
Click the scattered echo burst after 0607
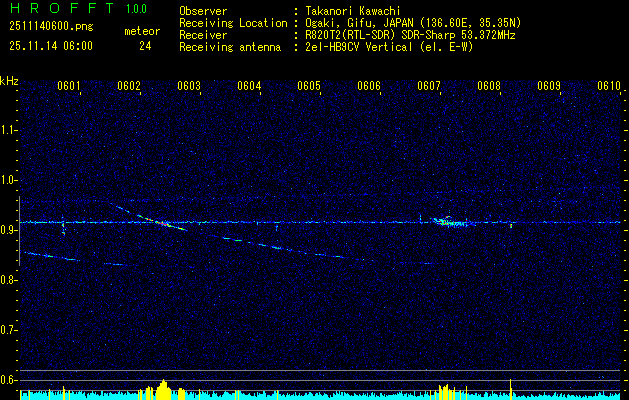point(451,221)
